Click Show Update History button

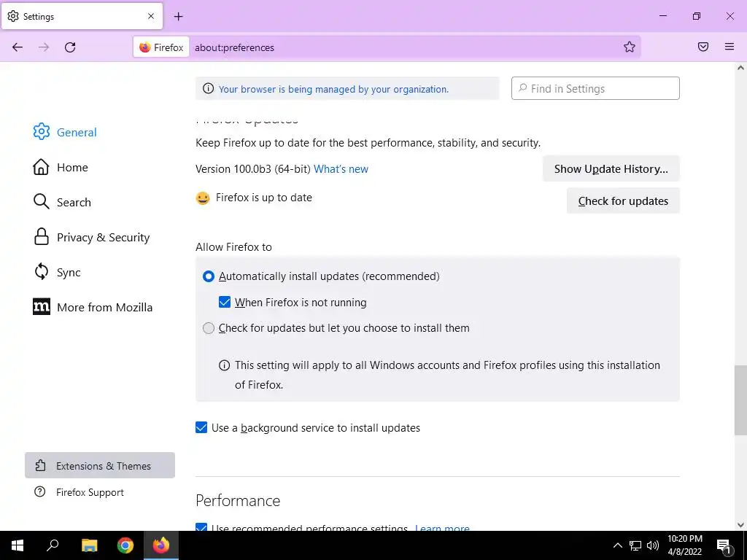tap(611, 168)
